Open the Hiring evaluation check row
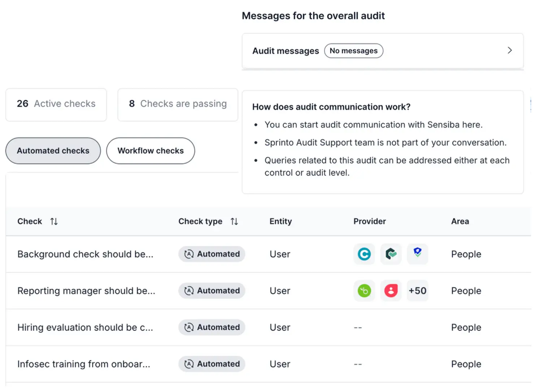542x392 pixels. click(x=85, y=327)
